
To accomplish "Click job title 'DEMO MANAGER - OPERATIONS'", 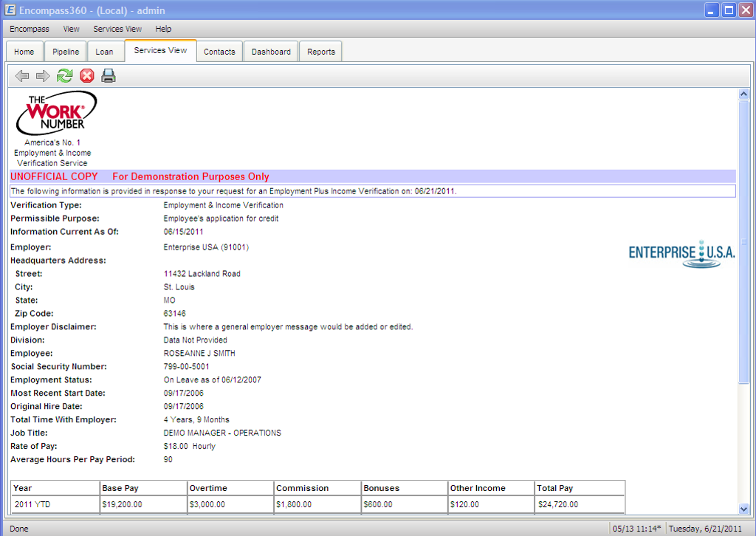I will click(x=222, y=433).
